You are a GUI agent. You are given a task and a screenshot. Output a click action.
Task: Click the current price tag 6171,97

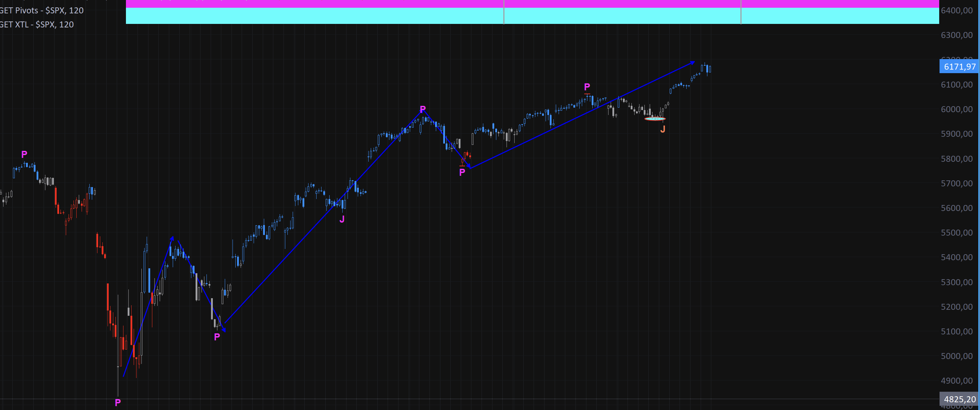click(x=960, y=66)
